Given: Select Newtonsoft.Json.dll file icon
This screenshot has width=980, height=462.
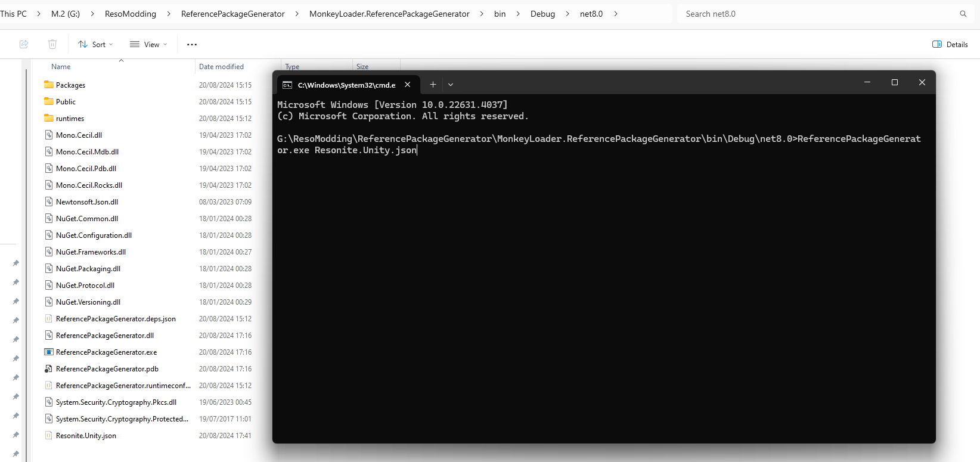Looking at the screenshot, I should click(49, 201).
